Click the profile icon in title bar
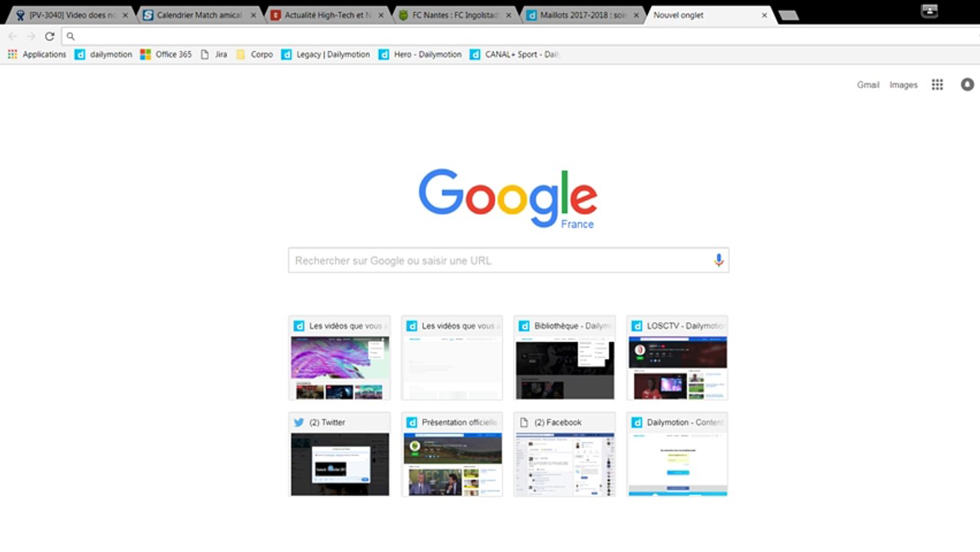The height and width of the screenshot is (552, 980). click(929, 11)
